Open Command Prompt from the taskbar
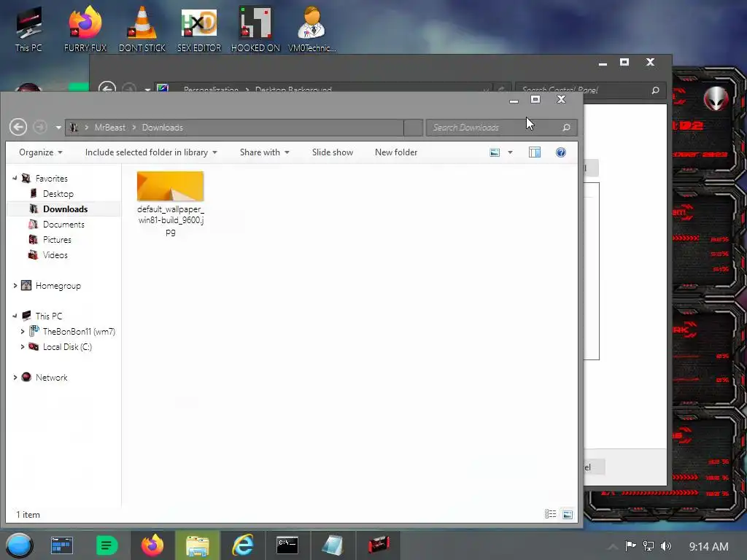This screenshot has width=747, height=560. [287, 545]
